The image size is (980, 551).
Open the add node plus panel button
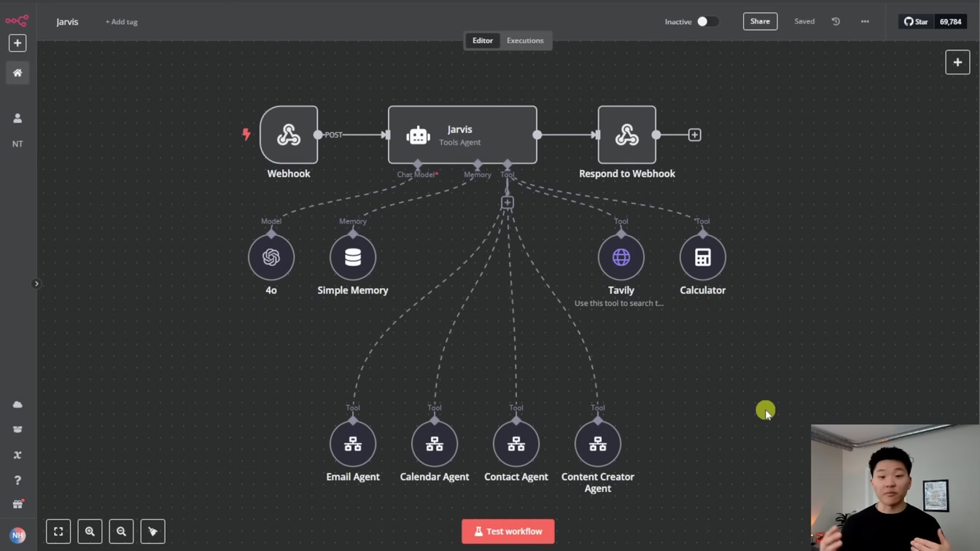tap(957, 62)
